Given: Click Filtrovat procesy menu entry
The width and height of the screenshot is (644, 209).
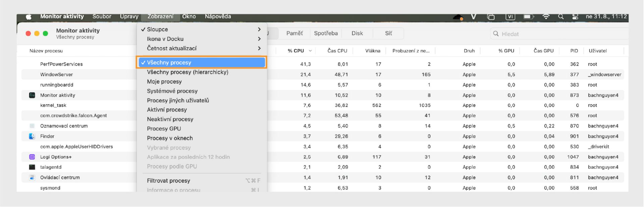Looking at the screenshot, I should (x=168, y=181).
